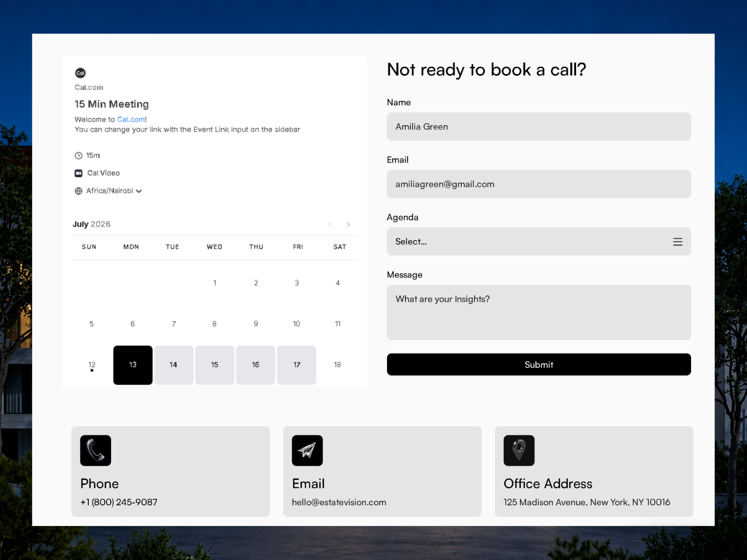The image size is (747, 560).
Task: Click phone number +1 (800) 245-9087
Action: (x=119, y=502)
